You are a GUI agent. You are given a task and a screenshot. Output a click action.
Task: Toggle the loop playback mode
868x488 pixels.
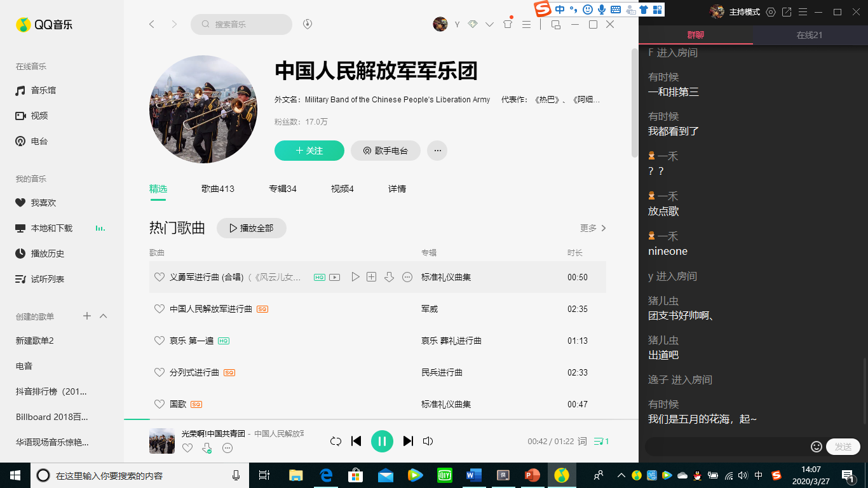(336, 441)
